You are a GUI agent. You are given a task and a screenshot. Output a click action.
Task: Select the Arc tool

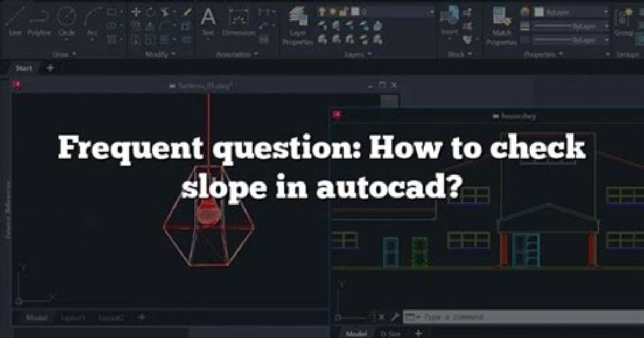(x=93, y=23)
